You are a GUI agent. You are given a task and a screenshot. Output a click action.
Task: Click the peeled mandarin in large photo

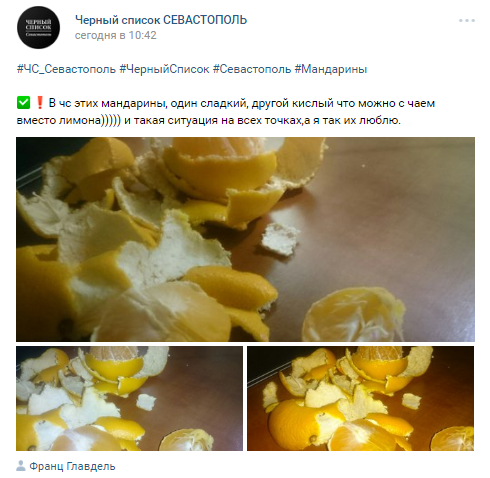354,315
